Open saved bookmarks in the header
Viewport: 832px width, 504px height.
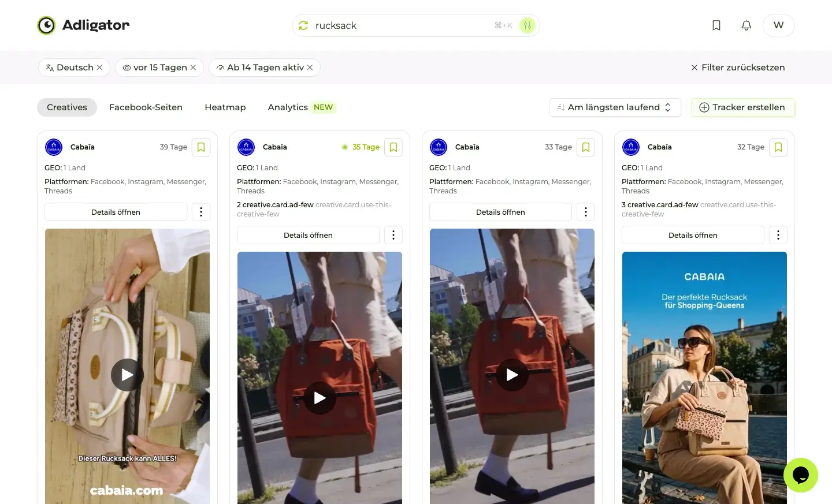[x=716, y=25]
